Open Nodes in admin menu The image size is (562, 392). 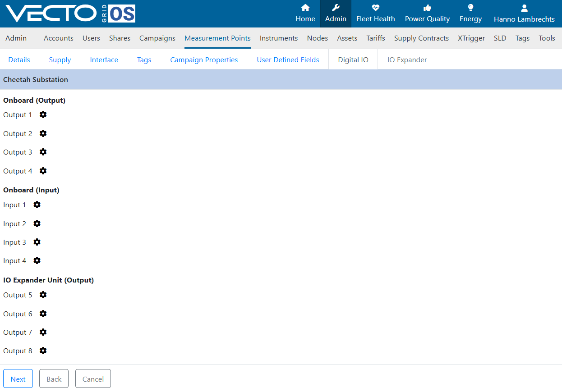[318, 38]
